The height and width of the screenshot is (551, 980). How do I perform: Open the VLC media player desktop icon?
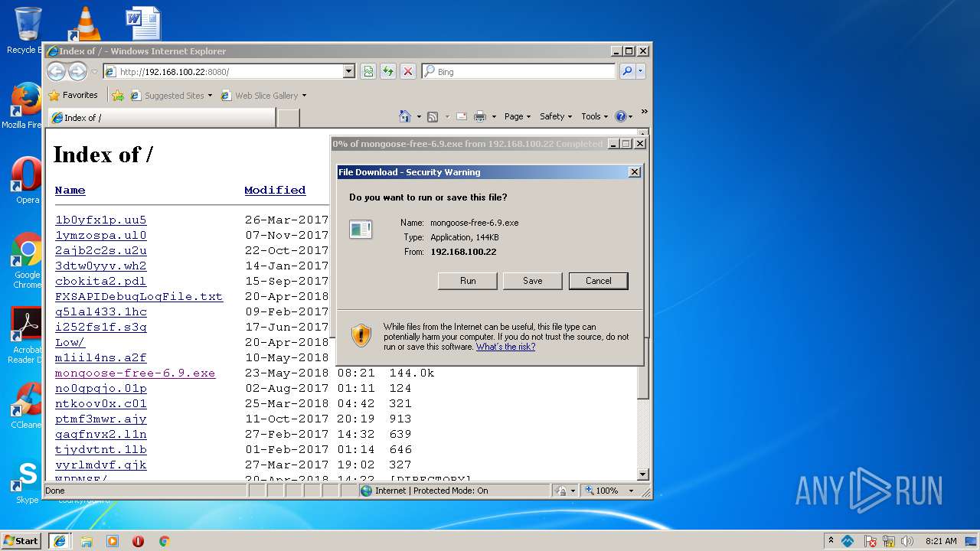pos(85,23)
